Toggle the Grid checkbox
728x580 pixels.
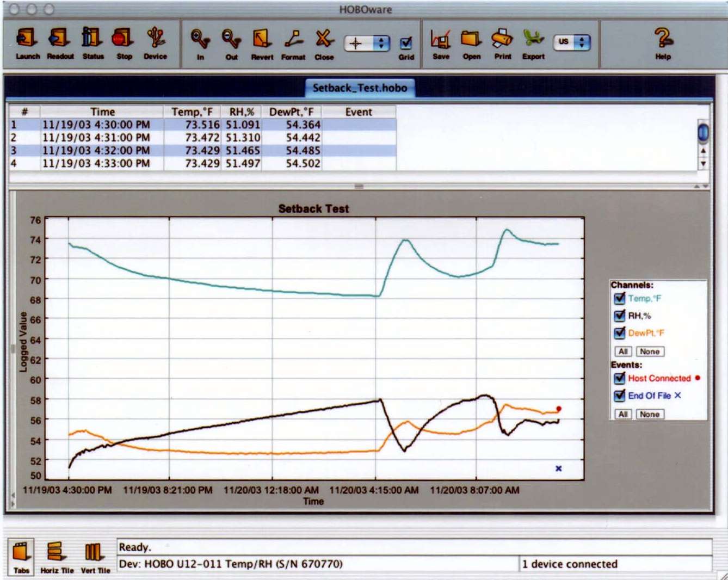tap(406, 43)
